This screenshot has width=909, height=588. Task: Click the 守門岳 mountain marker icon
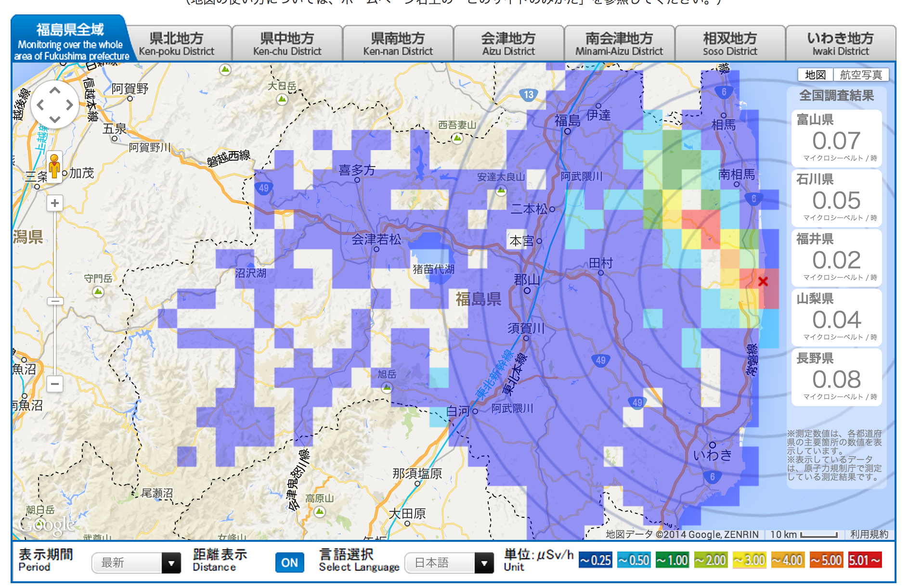click(98, 292)
